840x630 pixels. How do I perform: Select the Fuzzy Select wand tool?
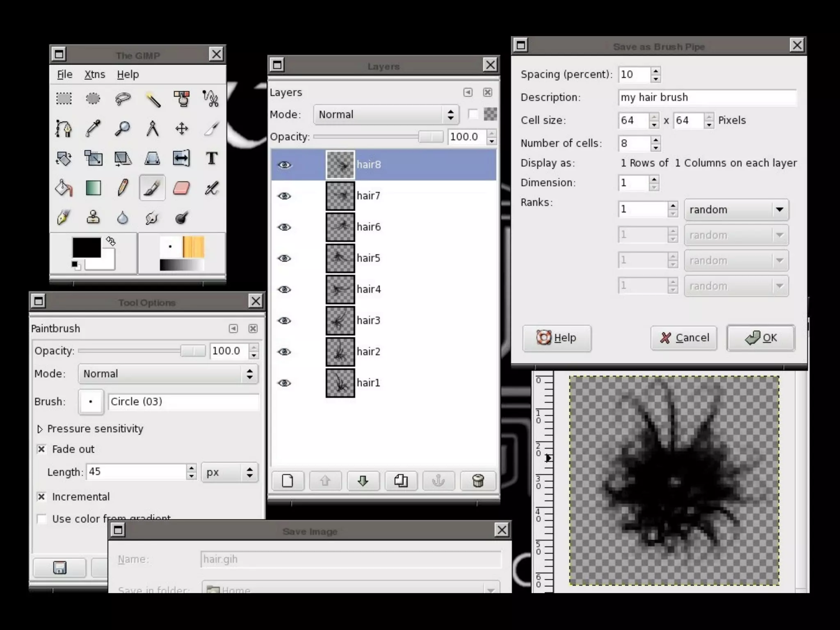pos(153,99)
